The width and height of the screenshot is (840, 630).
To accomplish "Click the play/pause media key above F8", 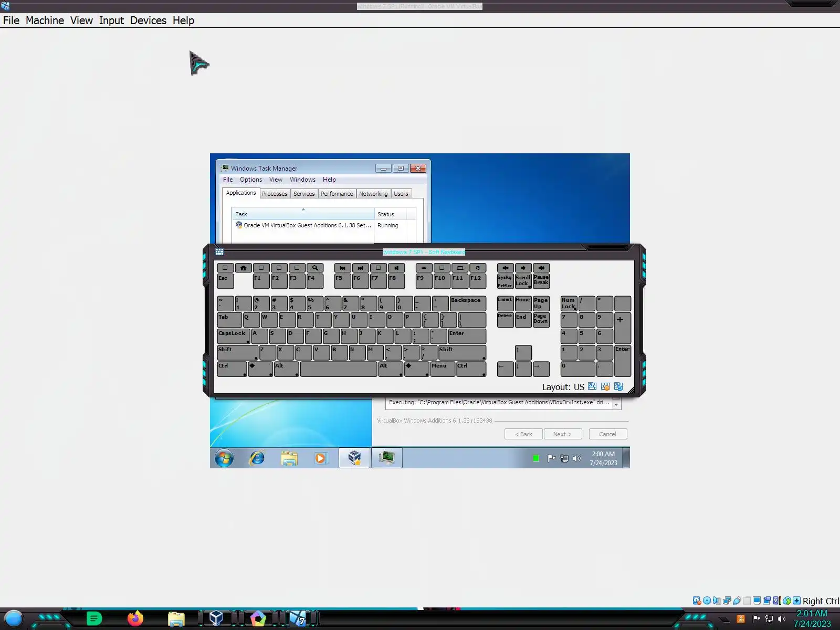I will (396, 268).
